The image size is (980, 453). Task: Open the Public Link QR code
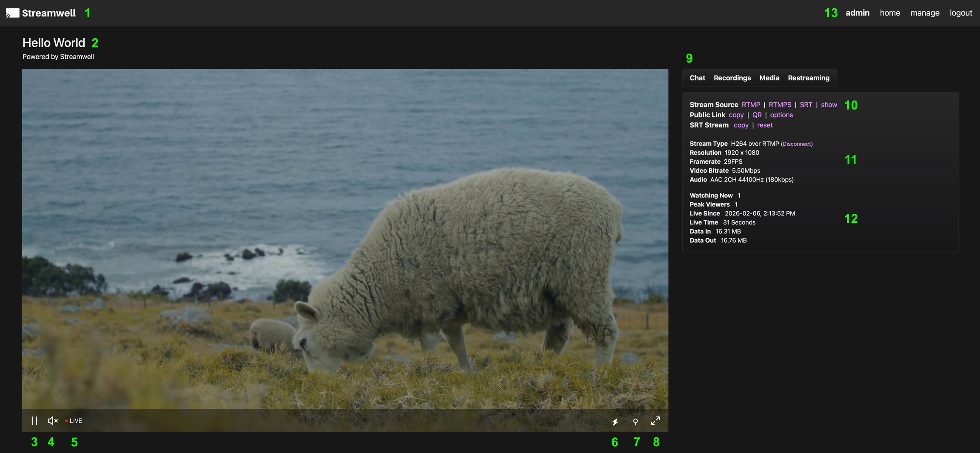[x=757, y=115]
